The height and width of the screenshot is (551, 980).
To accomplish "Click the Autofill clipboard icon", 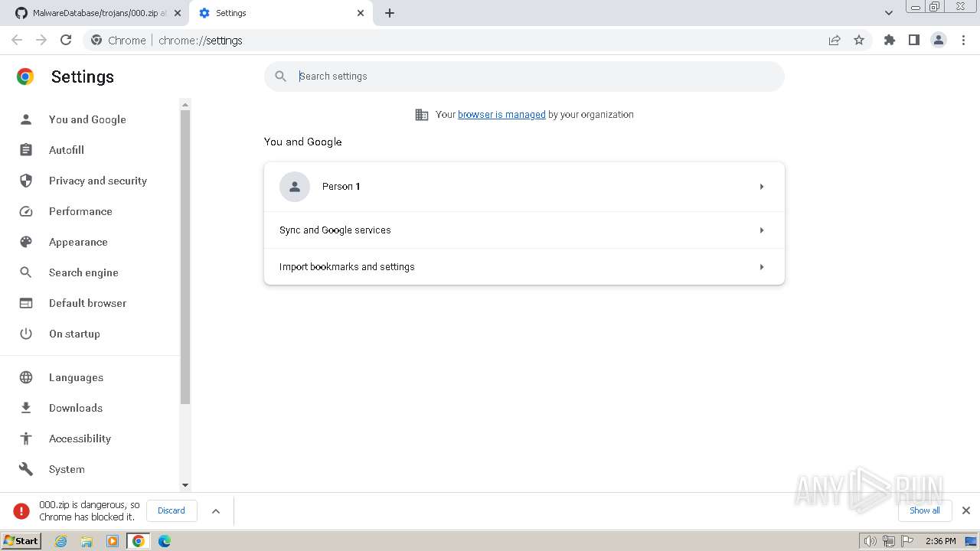I will [x=26, y=150].
